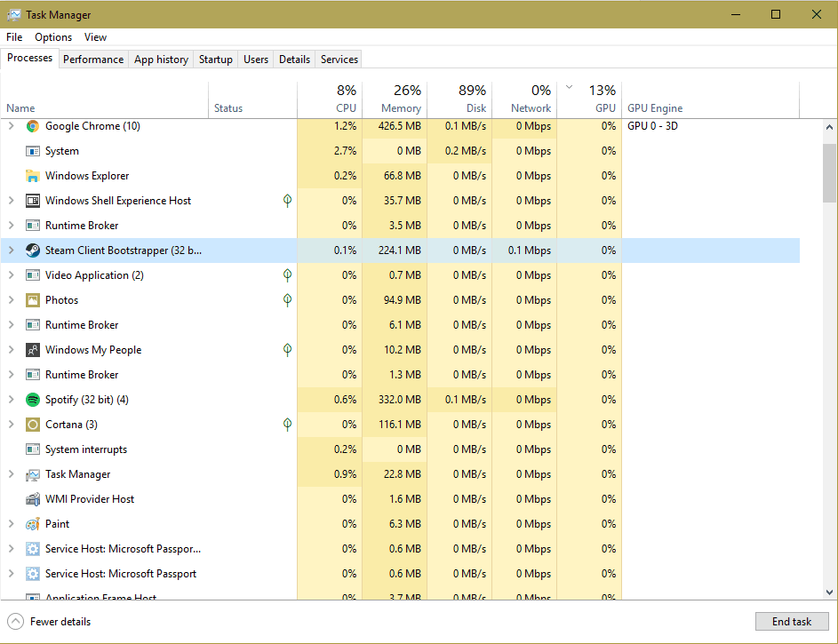Select the WMI Provider Host row
This screenshot has width=838, height=644.
pyautogui.click(x=400, y=499)
